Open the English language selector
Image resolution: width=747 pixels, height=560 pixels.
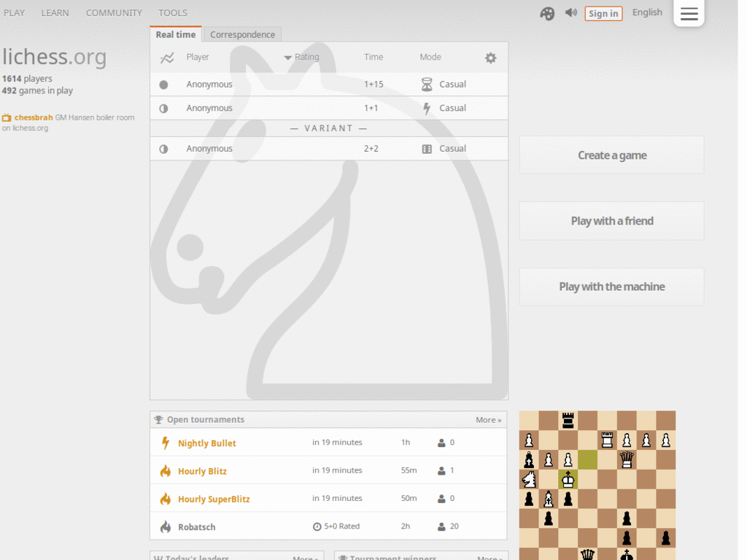647,12
